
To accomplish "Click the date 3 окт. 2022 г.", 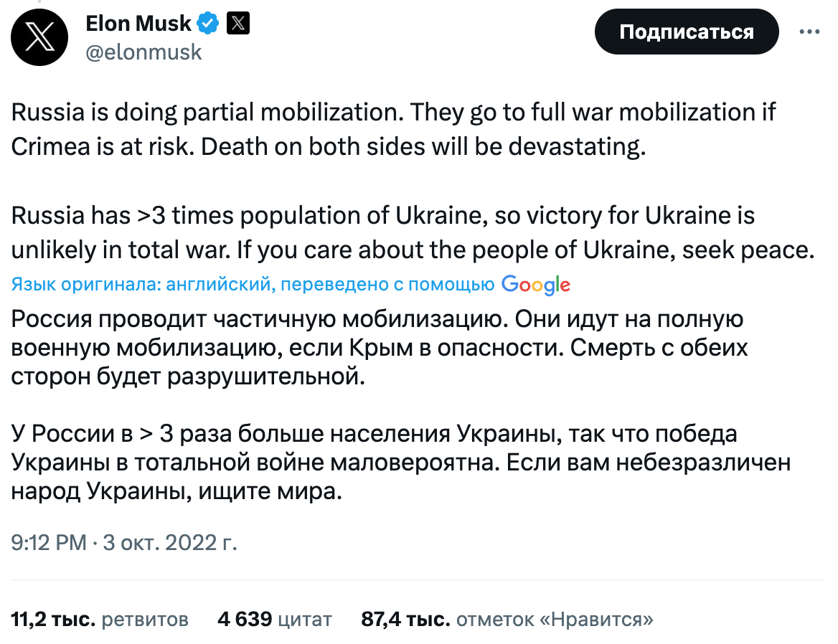I will click(170, 543).
